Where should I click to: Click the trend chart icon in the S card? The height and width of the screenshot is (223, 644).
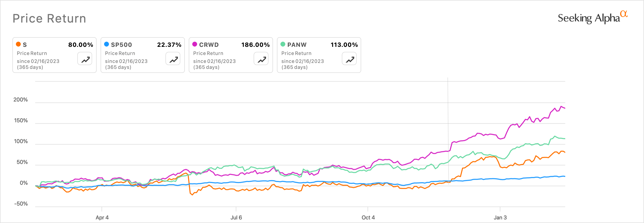[x=85, y=59]
